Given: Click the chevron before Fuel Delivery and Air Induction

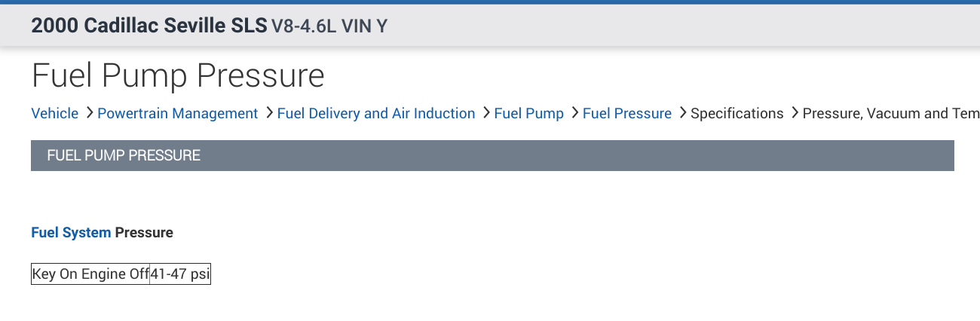Looking at the screenshot, I should (269, 113).
